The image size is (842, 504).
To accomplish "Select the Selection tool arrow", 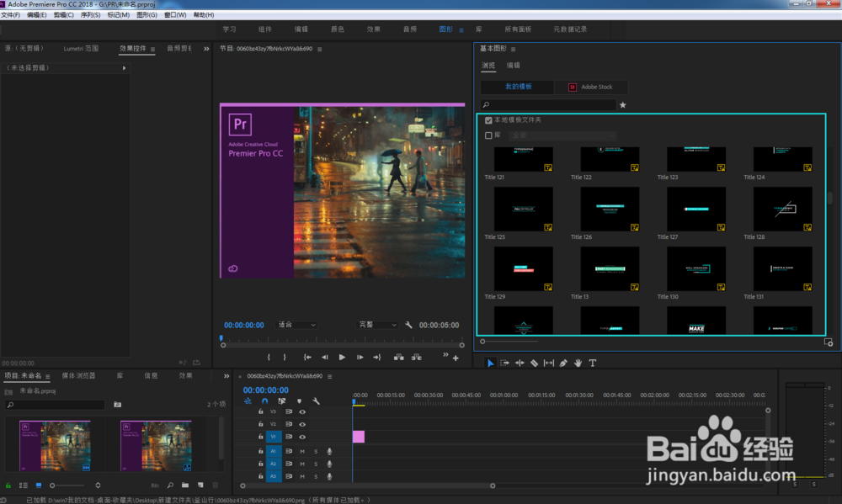I will 490,363.
